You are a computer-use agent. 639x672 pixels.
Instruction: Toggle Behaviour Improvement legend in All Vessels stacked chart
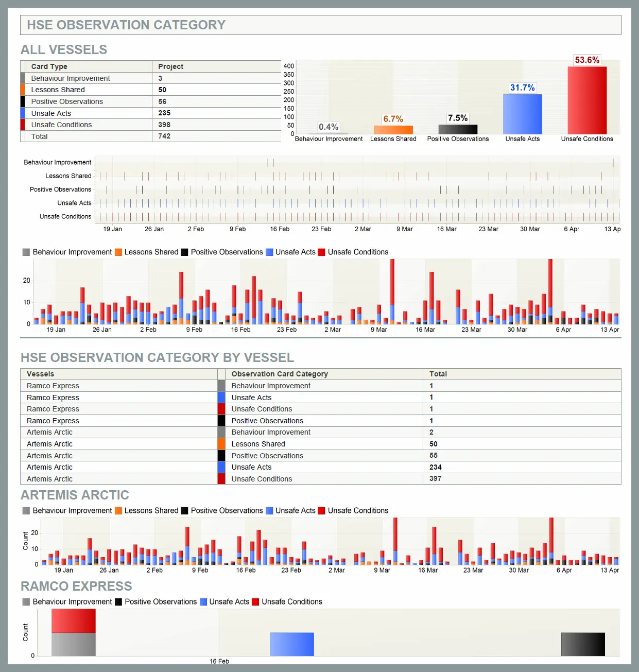67,252
